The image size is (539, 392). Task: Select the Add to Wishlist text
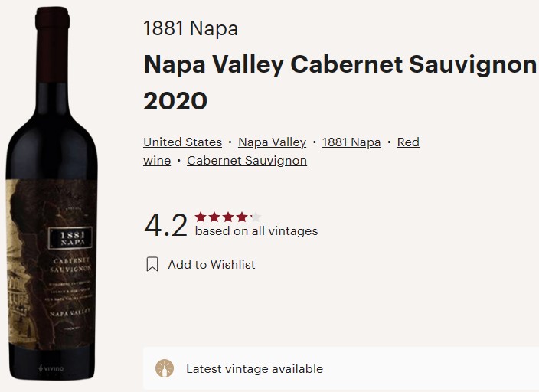211,265
